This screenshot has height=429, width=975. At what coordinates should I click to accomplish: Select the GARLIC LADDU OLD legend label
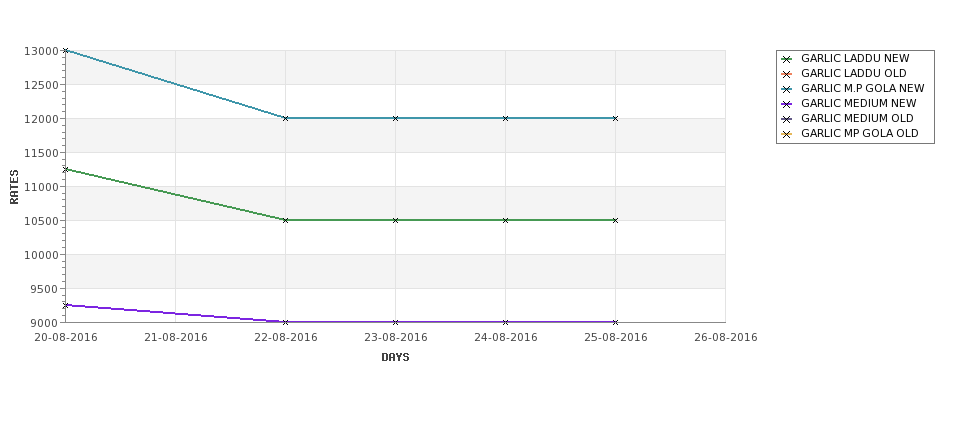pos(853,74)
